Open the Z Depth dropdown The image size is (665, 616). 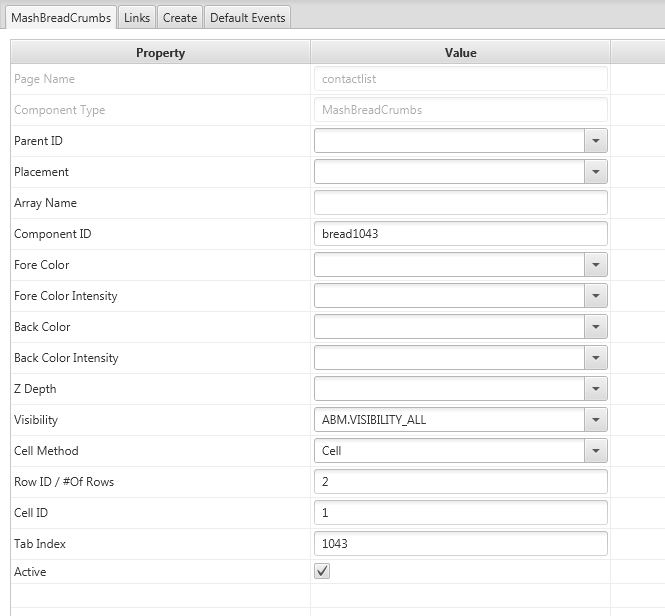click(596, 389)
